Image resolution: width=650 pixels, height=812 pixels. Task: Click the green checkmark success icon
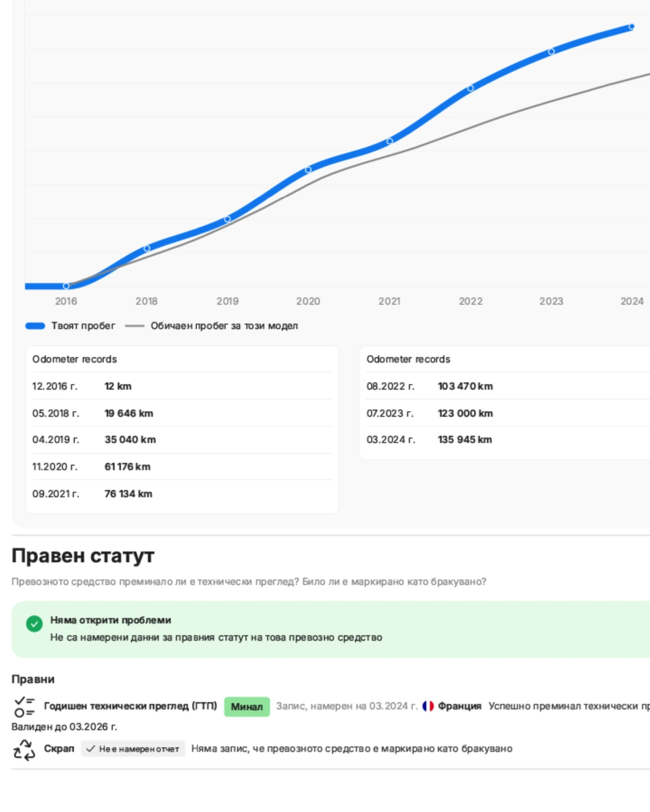pyautogui.click(x=34, y=624)
